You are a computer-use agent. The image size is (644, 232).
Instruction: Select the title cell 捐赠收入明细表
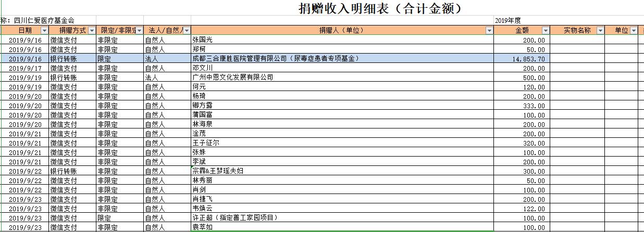[379, 9]
